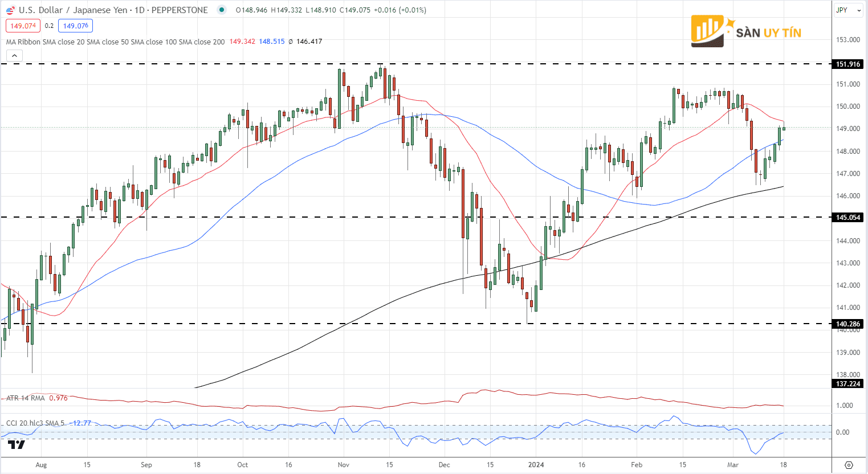Click the 151.916 horizontal line price label

[848, 64]
